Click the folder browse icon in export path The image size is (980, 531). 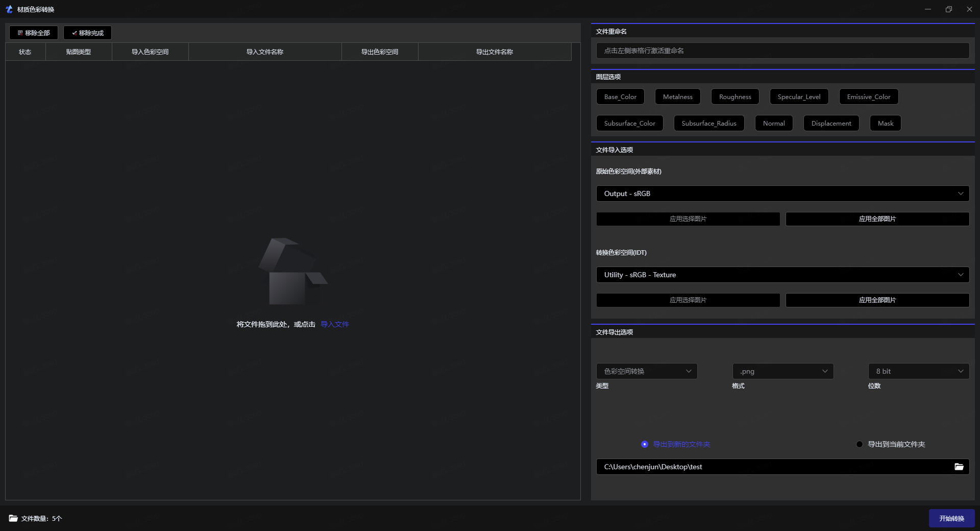point(959,467)
